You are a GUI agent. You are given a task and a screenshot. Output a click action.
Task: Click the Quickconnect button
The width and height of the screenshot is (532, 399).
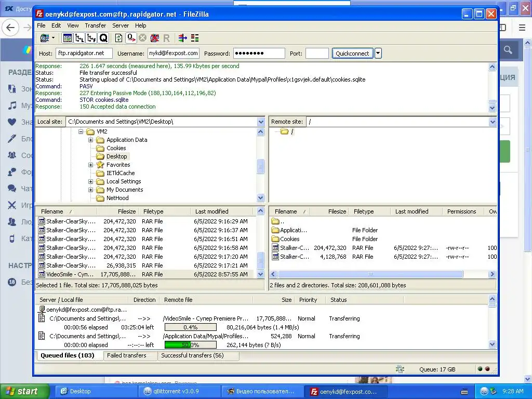click(x=352, y=54)
